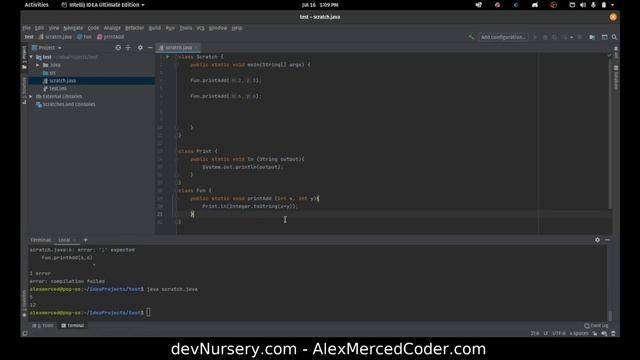Click the terminal command prompt input
The image size is (640, 360).
pyautogui.click(x=148, y=313)
